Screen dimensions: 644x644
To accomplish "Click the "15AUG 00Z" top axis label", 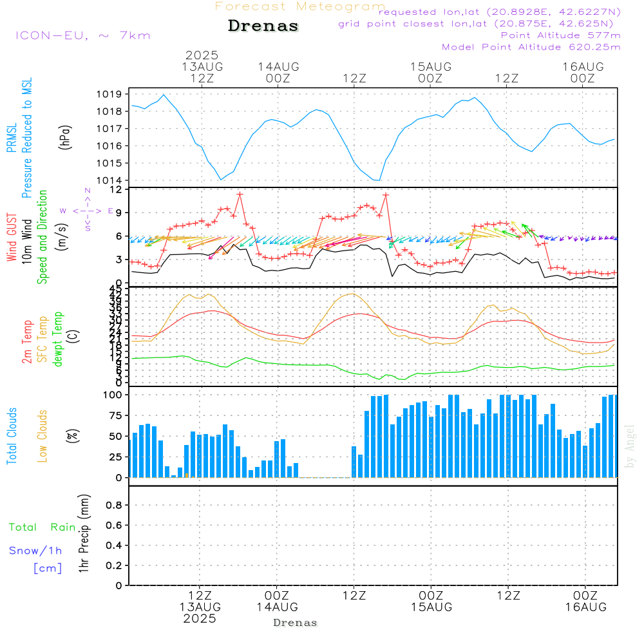I will (x=431, y=72).
